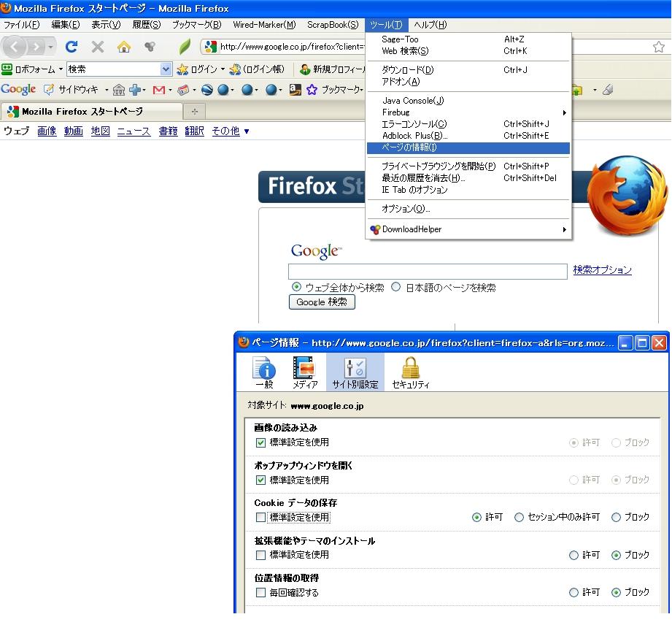The image size is (672, 625).
Task: Select Adblock Plus(B)... menu entry
Action: [x=468, y=136]
